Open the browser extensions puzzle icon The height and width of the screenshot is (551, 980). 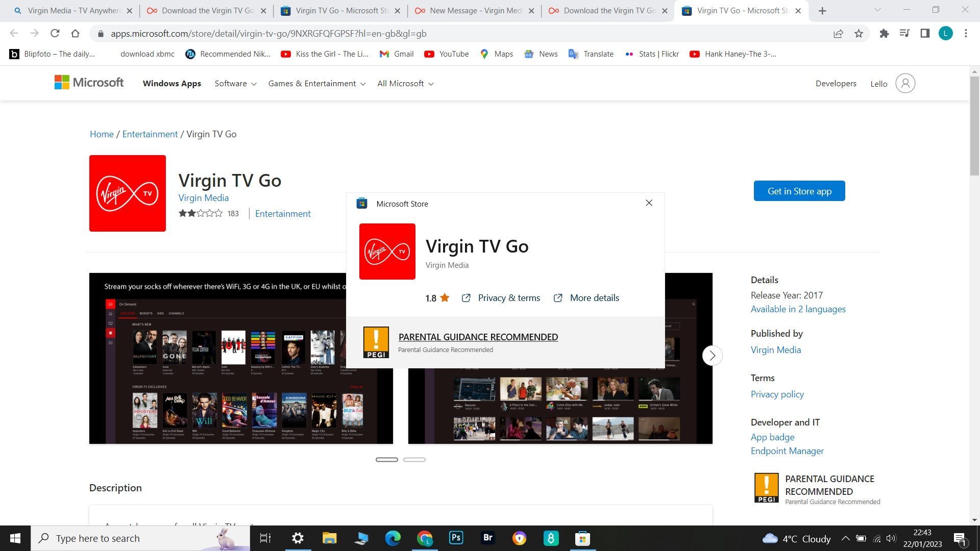[x=884, y=33]
